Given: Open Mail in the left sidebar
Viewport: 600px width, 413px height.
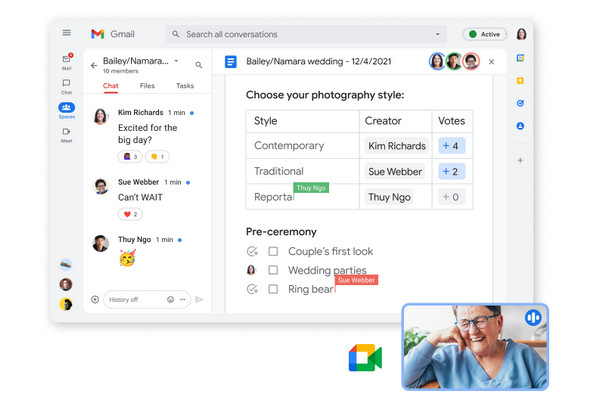Looking at the screenshot, I should coord(67,62).
